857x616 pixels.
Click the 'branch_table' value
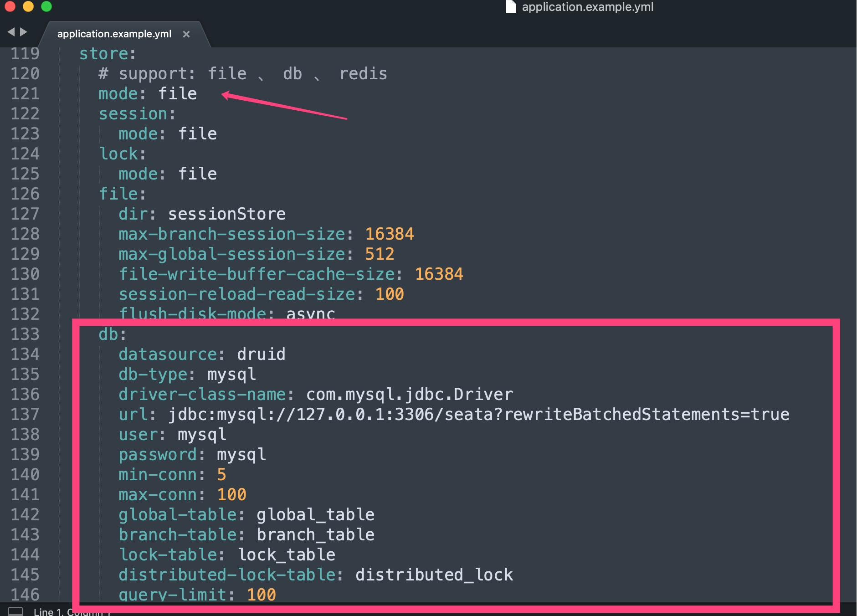315,535
